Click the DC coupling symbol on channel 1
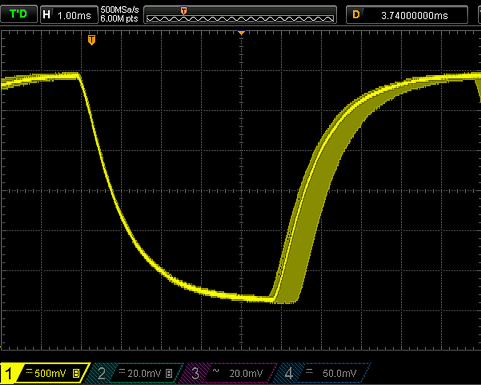The image size is (481, 385). 29,371
